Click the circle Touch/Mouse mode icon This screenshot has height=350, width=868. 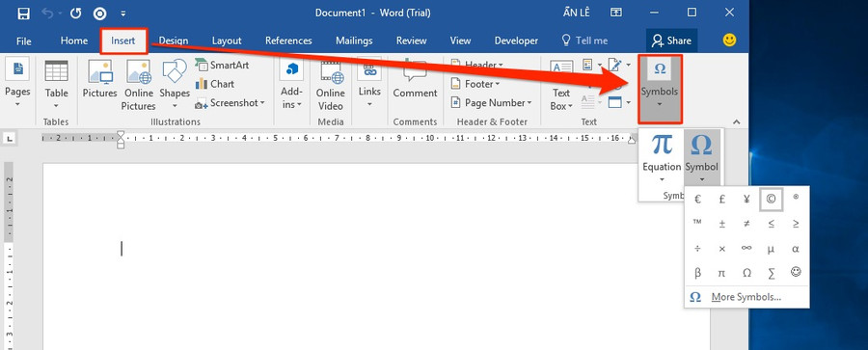(99, 13)
